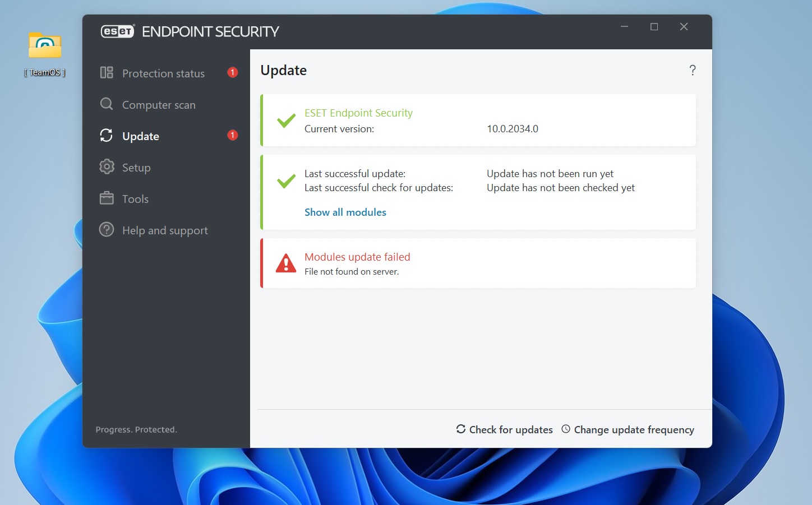Image resolution: width=812 pixels, height=505 pixels.
Task: Open the Protection status section
Action: click(x=163, y=73)
